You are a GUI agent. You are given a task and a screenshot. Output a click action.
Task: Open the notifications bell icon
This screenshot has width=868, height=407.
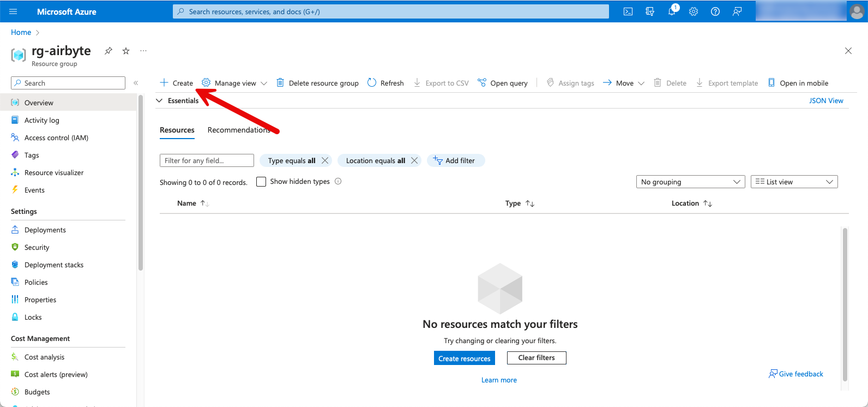coord(672,11)
